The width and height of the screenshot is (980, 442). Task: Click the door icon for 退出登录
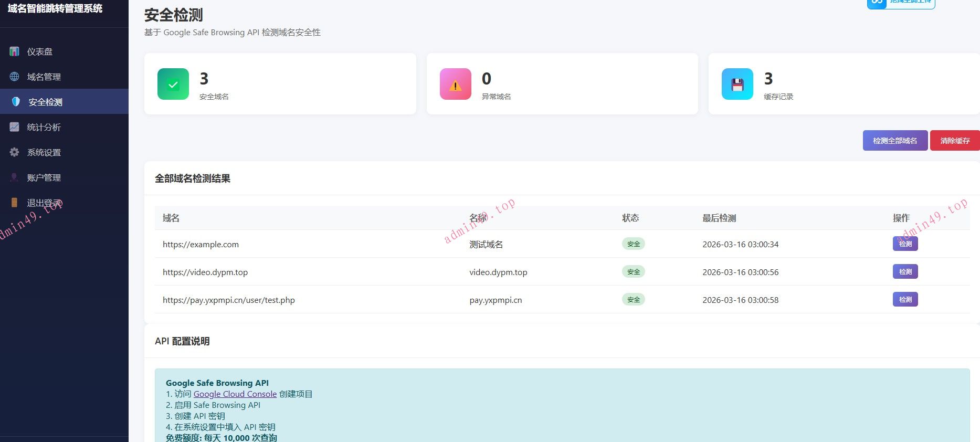click(x=15, y=203)
